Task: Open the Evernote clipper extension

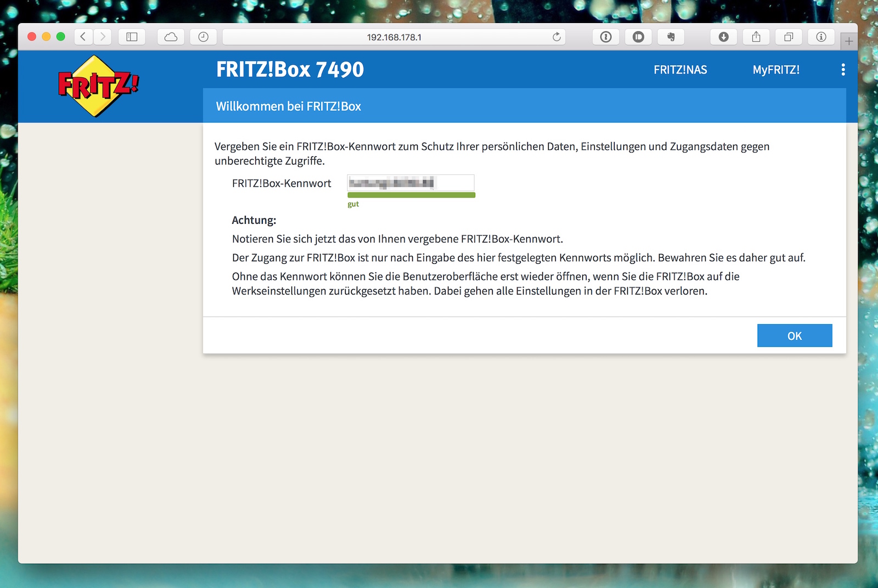Action: point(671,37)
